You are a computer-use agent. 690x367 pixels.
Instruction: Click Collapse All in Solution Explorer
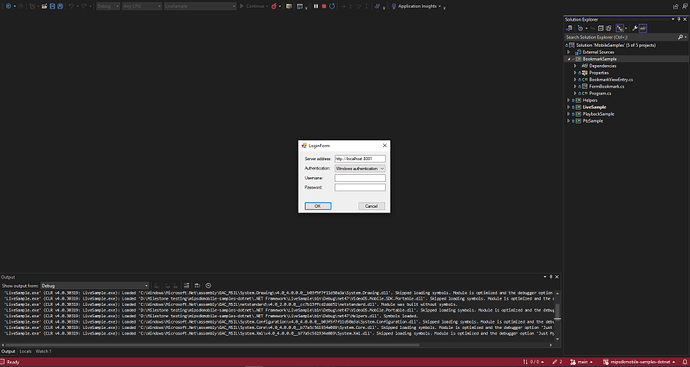point(601,28)
